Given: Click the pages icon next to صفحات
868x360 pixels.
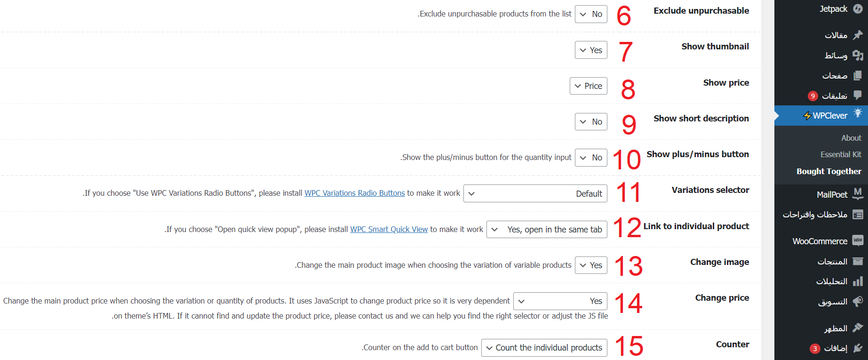Looking at the screenshot, I should [x=858, y=75].
